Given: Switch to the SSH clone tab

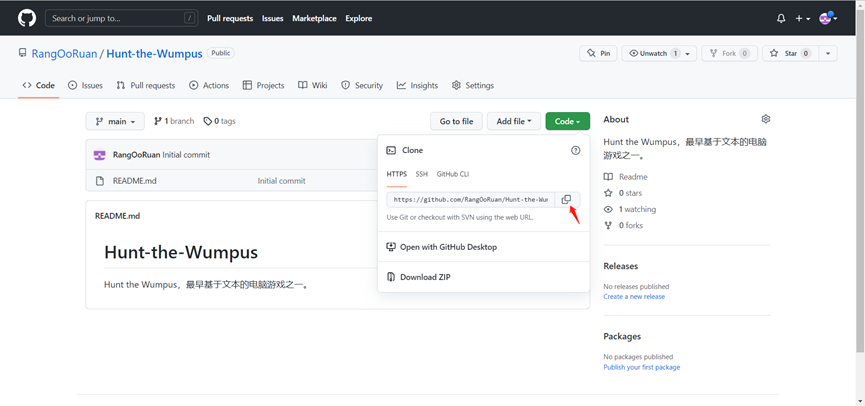Looking at the screenshot, I should [422, 174].
